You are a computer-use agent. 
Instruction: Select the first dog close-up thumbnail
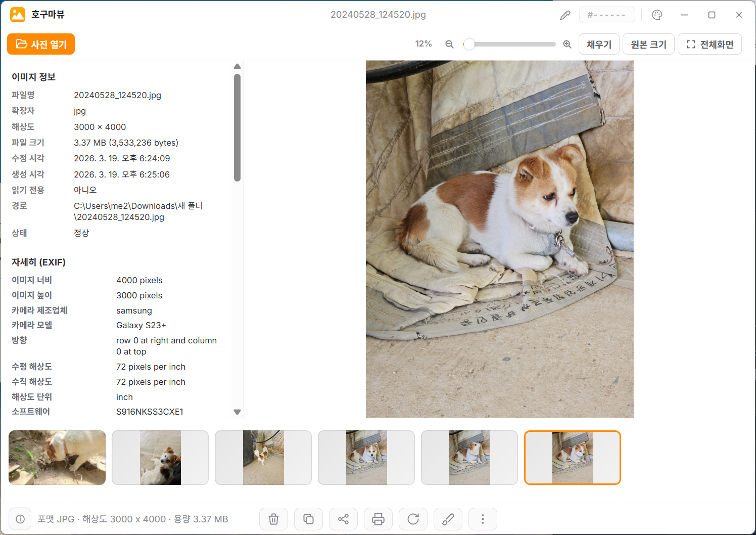tap(57, 458)
